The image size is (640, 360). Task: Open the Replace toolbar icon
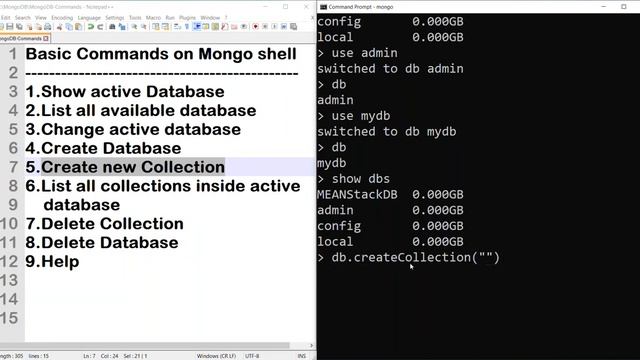(x=122, y=27)
